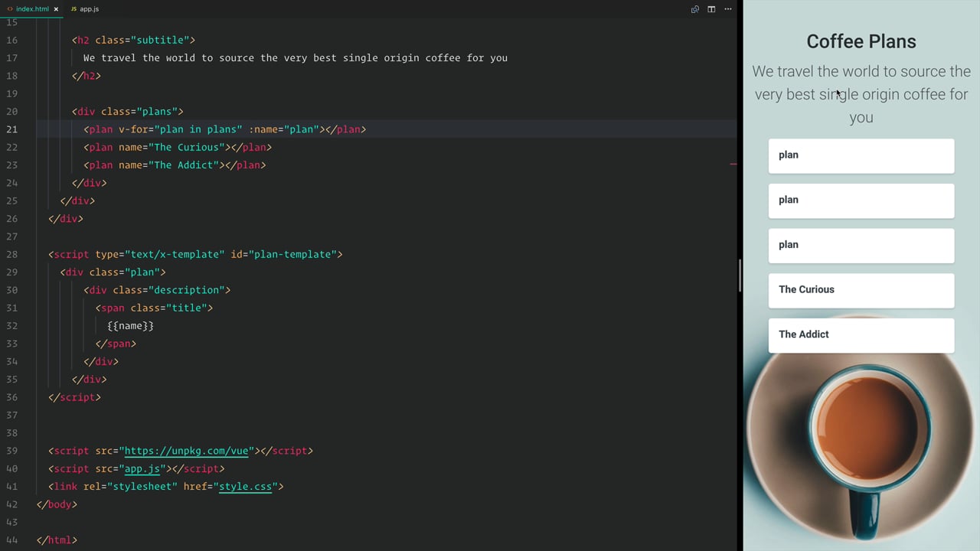Click the closing </script> tag on line 36
The width and height of the screenshot is (980, 551).
click(74, 397)
